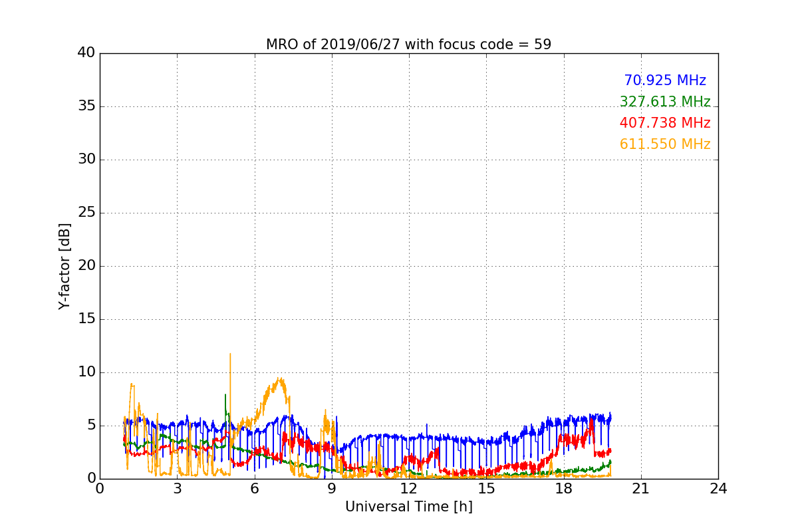Click y-axis tick label 40
Screen dimensions: 798x532
86,53
